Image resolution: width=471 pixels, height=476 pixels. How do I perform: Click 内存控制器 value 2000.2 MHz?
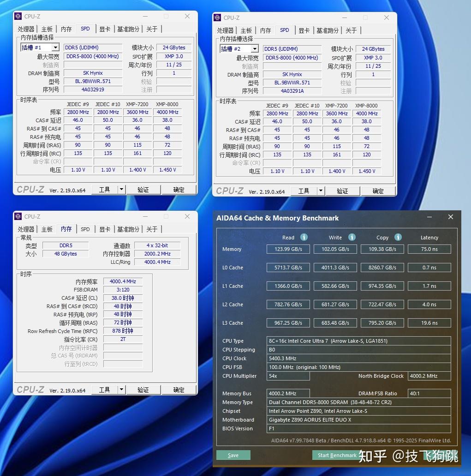[x=157, y=254]
